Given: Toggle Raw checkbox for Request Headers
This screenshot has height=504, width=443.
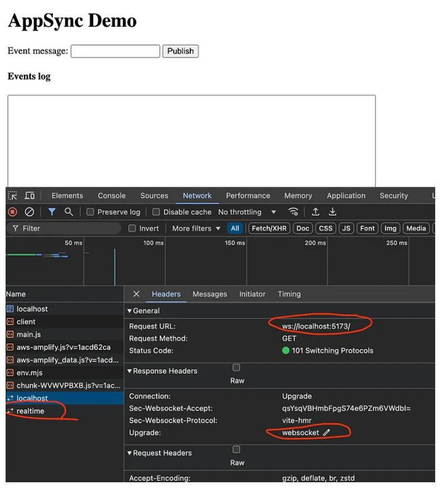Looking at the screenshot, I should (x=236, y=449).
